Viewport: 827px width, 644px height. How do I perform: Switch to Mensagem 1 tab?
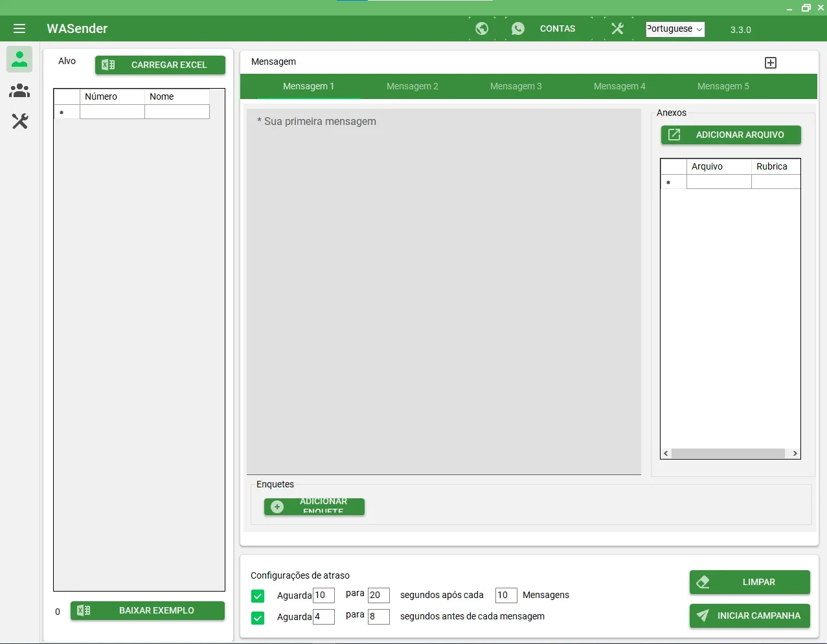coord(309,86)
